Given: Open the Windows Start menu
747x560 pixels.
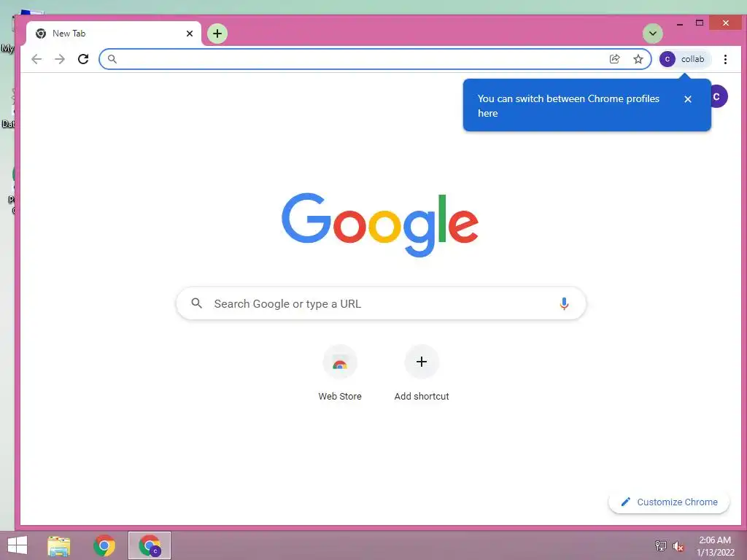Looking at the screenshot, I should [18, 545].
